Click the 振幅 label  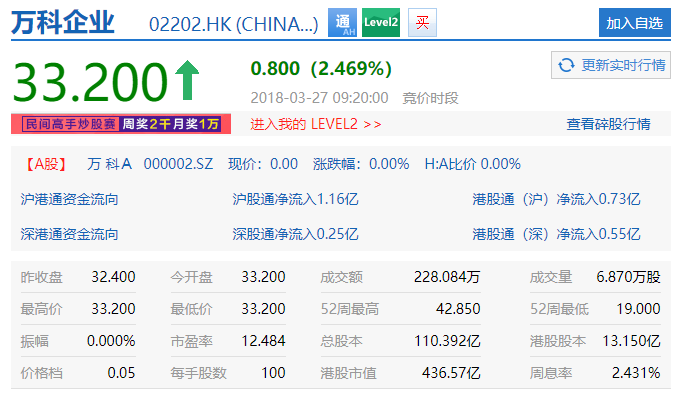tap(35, 341)
